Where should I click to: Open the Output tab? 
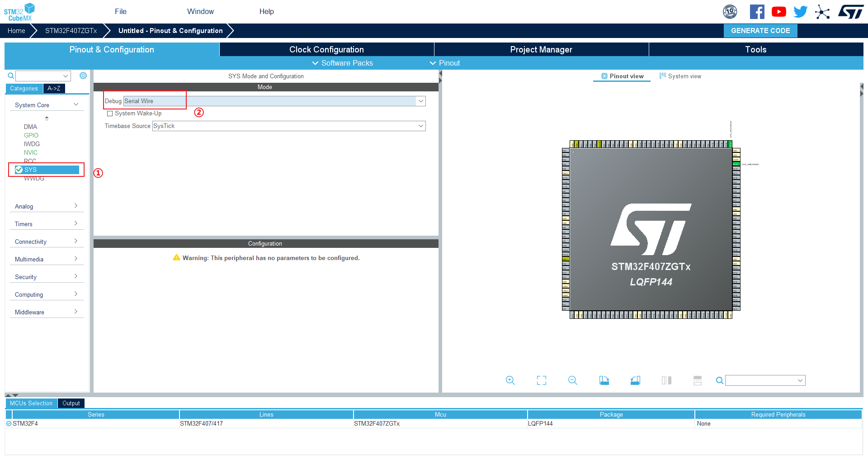(x=71, y=403)
